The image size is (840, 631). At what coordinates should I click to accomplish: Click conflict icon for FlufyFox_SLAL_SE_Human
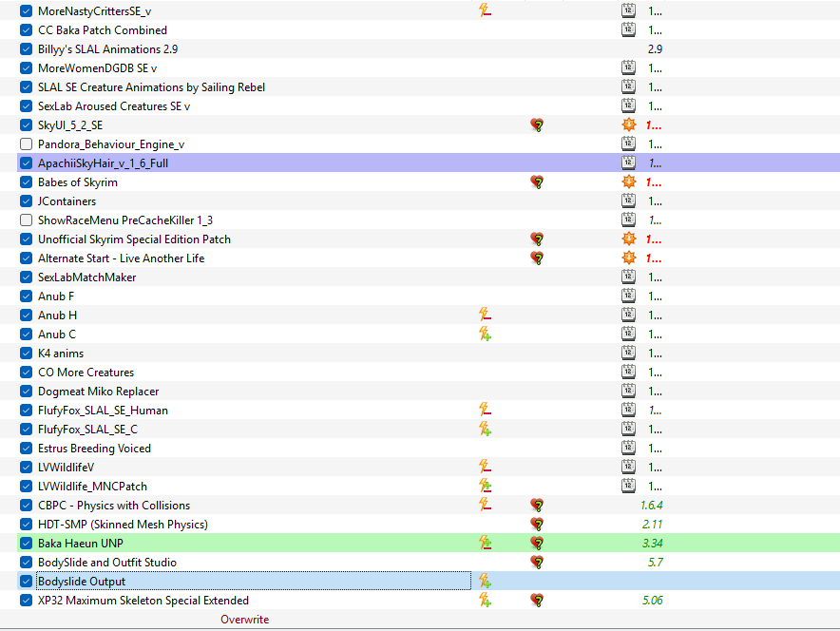485,410
